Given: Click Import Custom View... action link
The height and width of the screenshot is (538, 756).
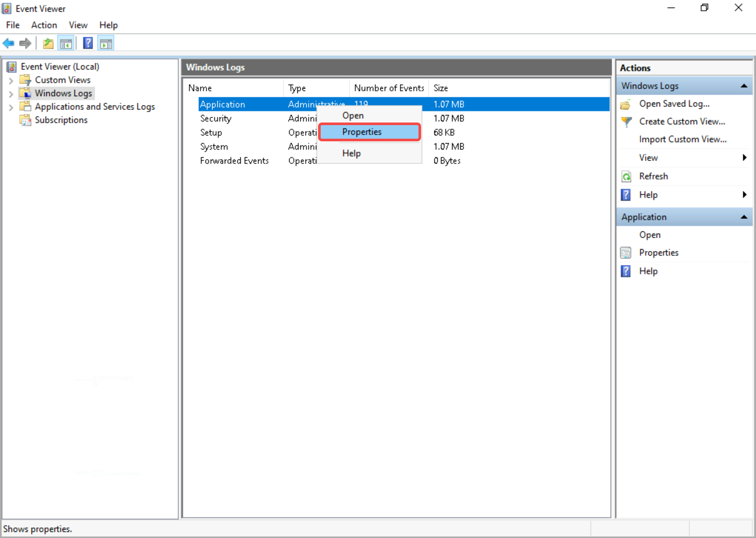Looking at the screenshot, I should 683,139.
